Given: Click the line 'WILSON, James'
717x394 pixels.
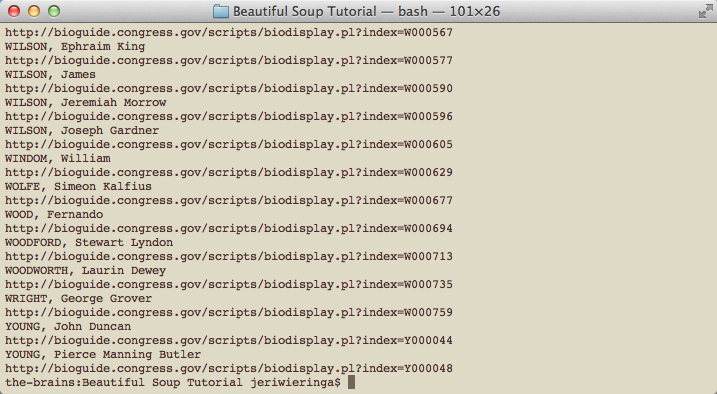Looking at the screenshot, I should 50,75.
